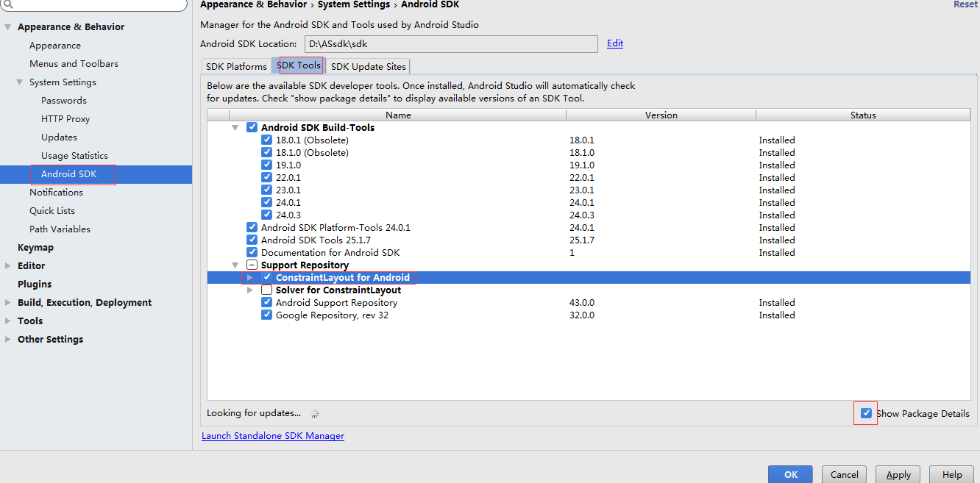Screen dimensions: 980x483
Task: Disable Show Package Details checkbox
Action: pos(866,413)
